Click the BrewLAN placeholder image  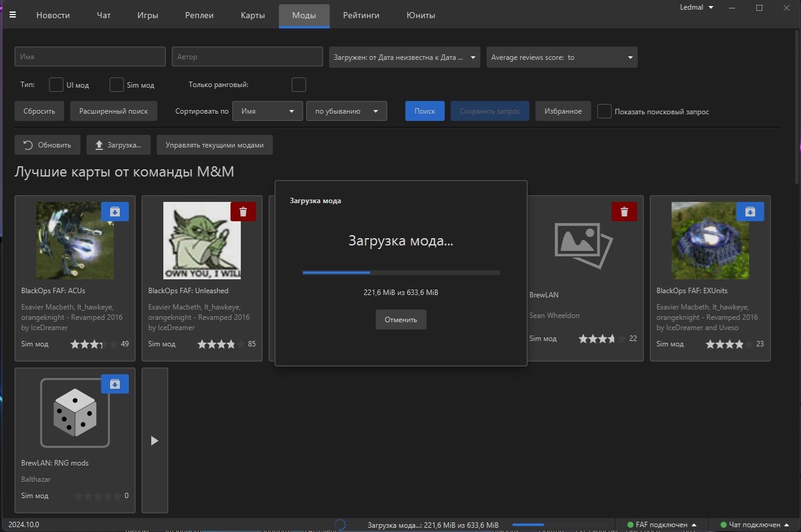tap(583, 245)
